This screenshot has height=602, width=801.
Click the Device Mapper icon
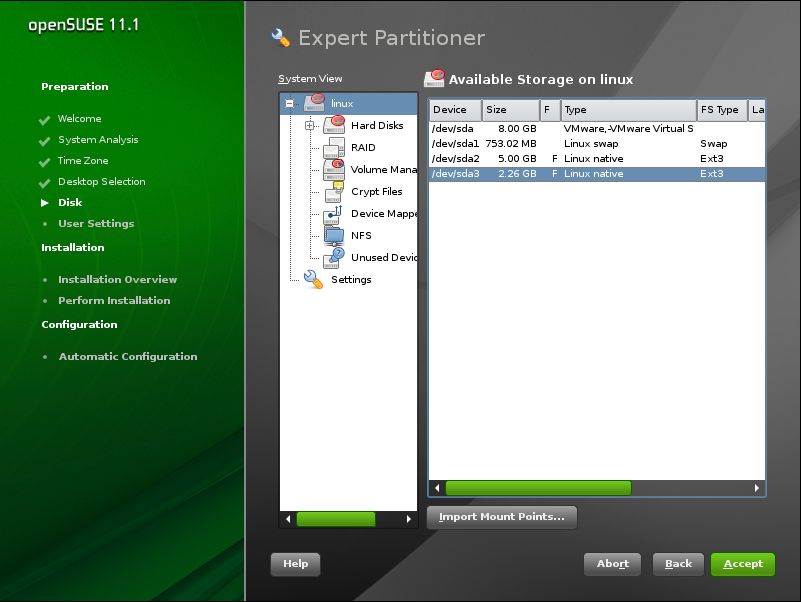334,214
